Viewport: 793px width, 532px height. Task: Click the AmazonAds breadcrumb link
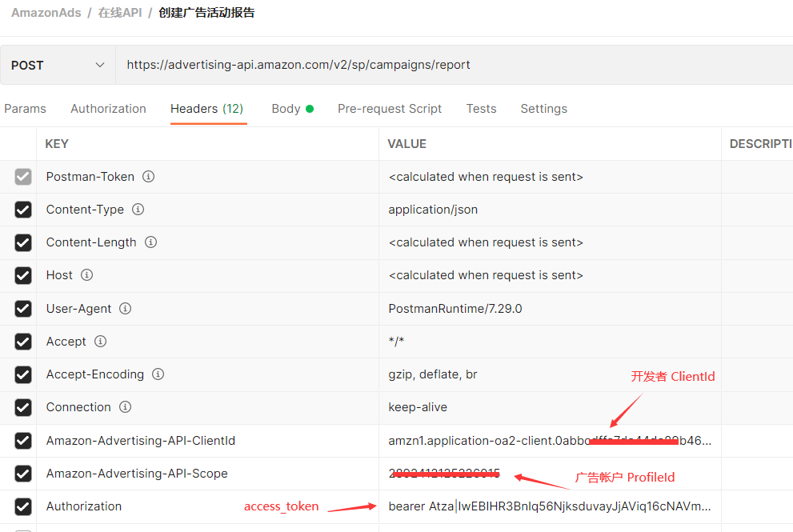[46, 13]
